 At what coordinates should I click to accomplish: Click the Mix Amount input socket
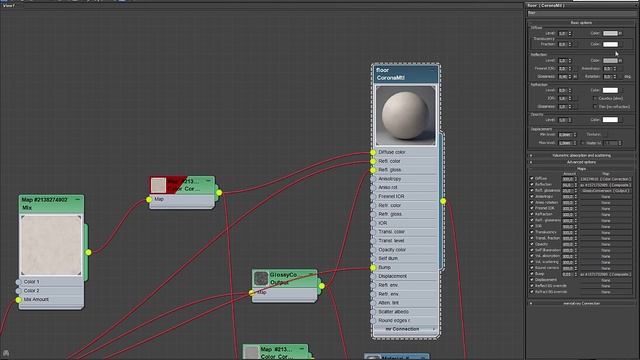coord(18,300)
